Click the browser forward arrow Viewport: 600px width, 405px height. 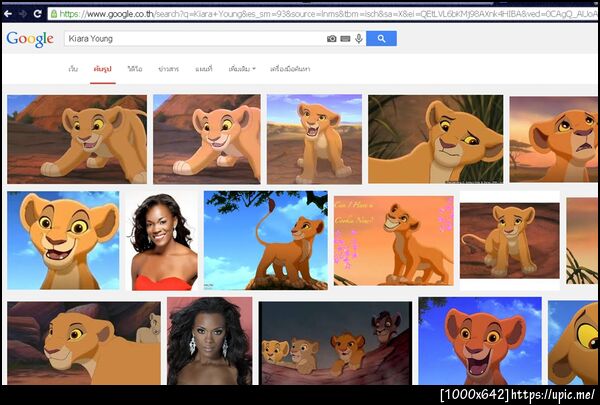pos(23,14)
